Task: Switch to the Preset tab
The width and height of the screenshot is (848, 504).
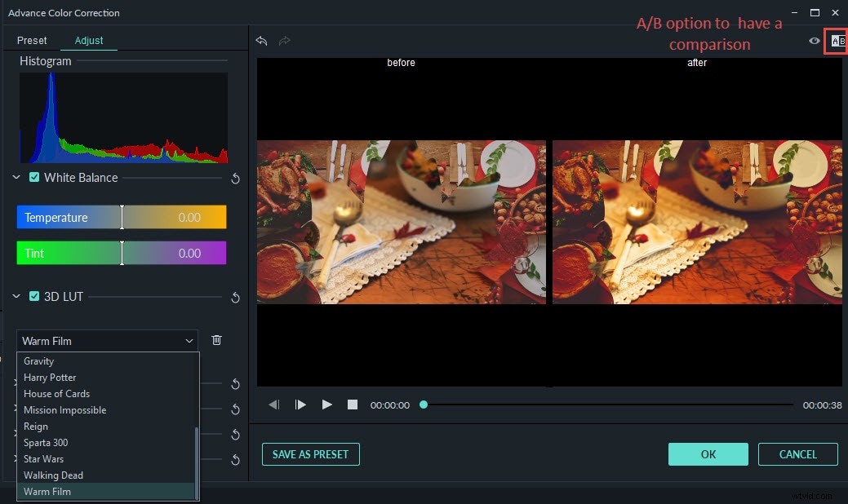Action: 32,40
